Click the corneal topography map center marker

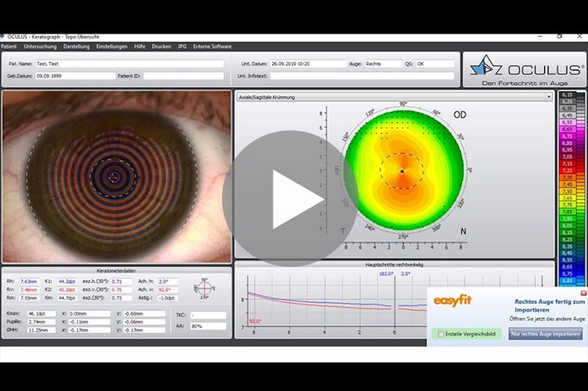point(402,170)
